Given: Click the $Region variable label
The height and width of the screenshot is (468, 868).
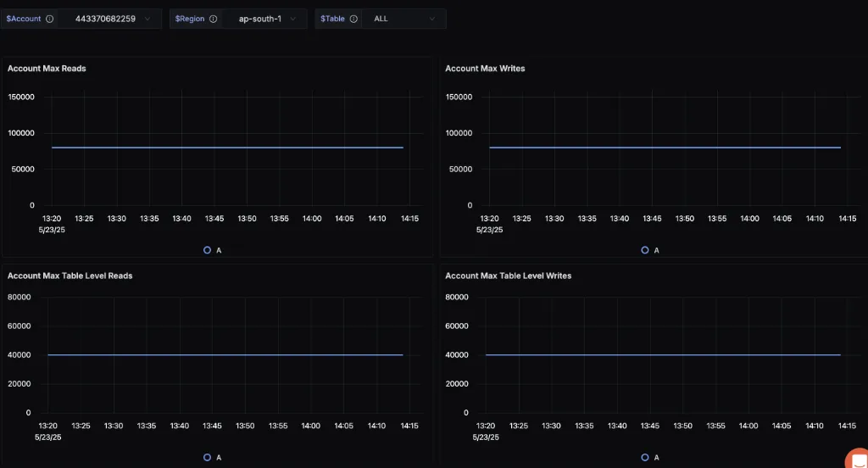Looking at the screenshot, I should pos(190,19).
